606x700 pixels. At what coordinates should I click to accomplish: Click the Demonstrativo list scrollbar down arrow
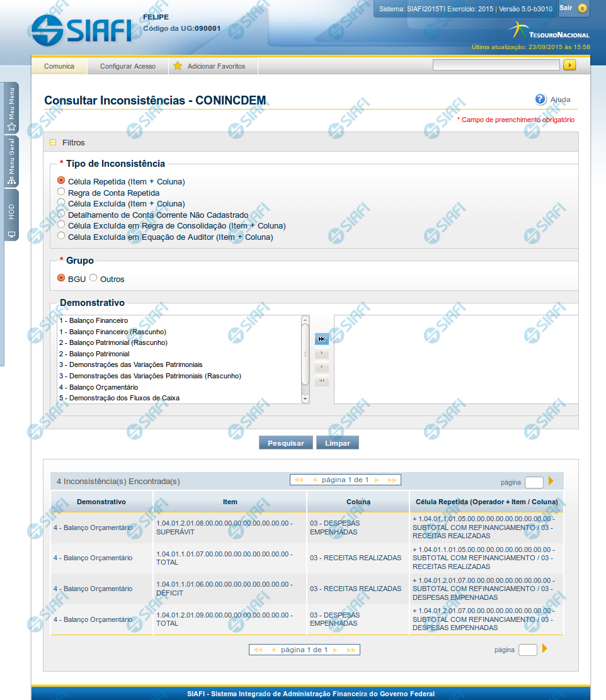pyautogui.click(x=305, y=398)
